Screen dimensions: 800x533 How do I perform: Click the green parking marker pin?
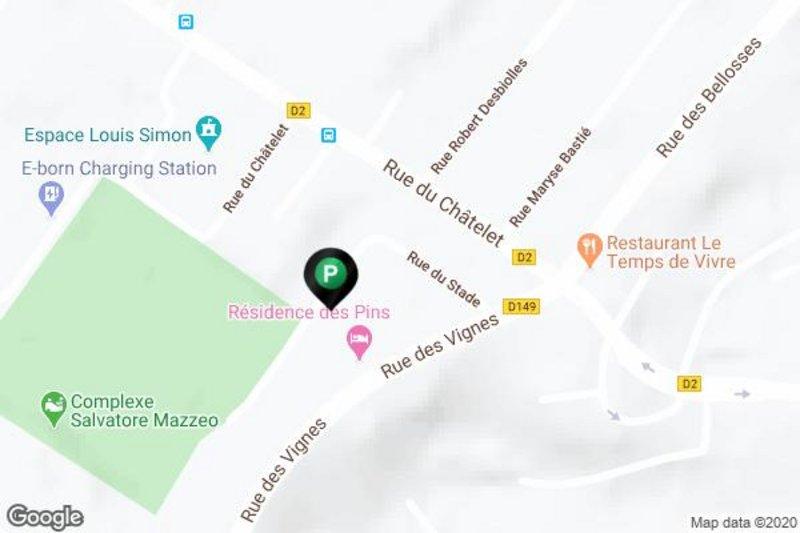click(331, 276)
